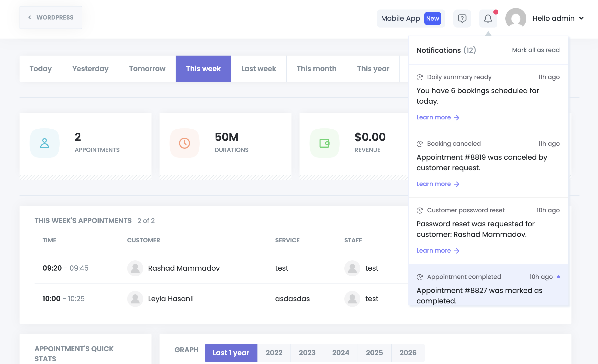Image resolution: width=598 pixels, height=364 pixels.
Task: Click the revenue wallet icon
Action: (x=324, y=143)
